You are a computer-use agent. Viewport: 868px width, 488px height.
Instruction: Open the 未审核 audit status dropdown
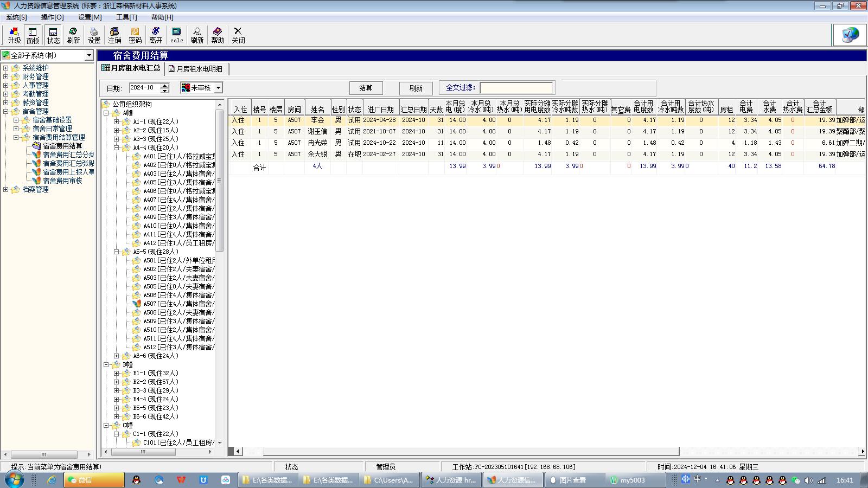click(x=218, y=88)
